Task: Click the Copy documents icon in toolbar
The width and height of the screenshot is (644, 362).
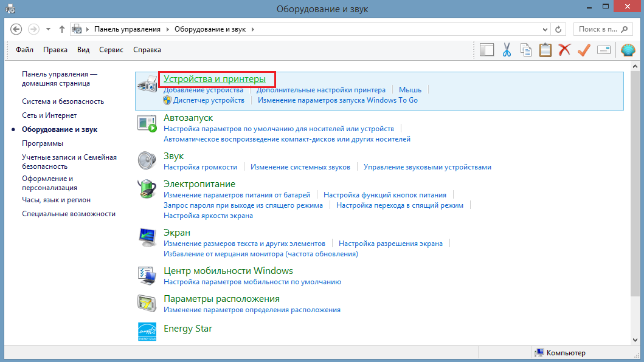Action: click(x=525, y=50)
